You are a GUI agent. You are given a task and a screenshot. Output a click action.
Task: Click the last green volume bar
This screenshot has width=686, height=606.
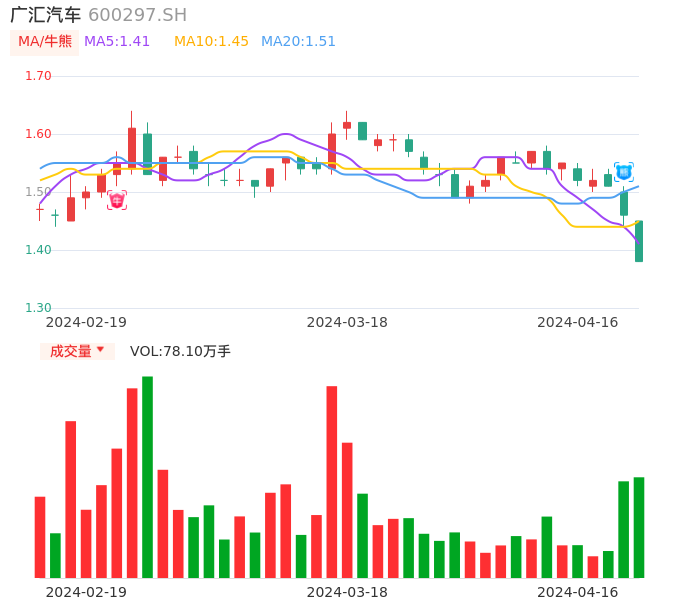(639, 527)
